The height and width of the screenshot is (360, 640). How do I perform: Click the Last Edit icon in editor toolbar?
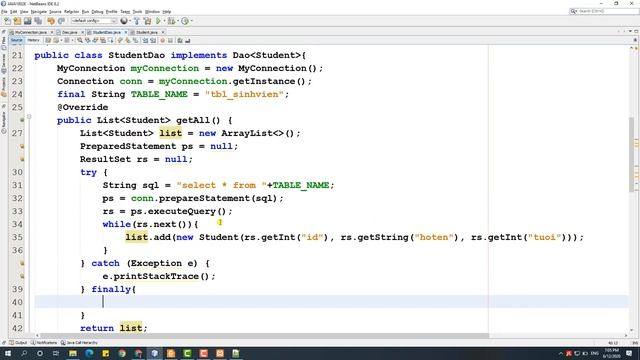point(48,40)
